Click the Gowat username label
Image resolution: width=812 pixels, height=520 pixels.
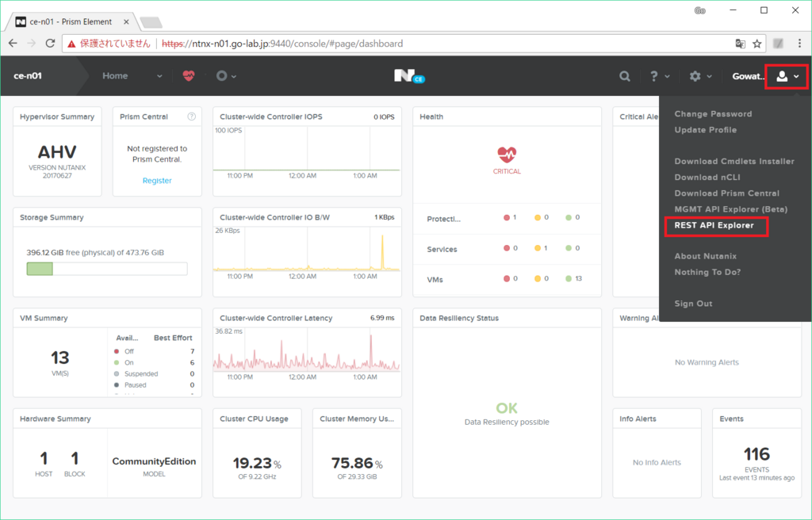748,76
